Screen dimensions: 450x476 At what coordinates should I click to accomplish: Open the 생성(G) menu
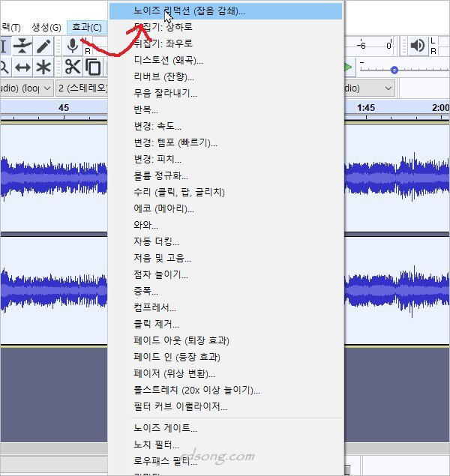click(x=46, y=28)
